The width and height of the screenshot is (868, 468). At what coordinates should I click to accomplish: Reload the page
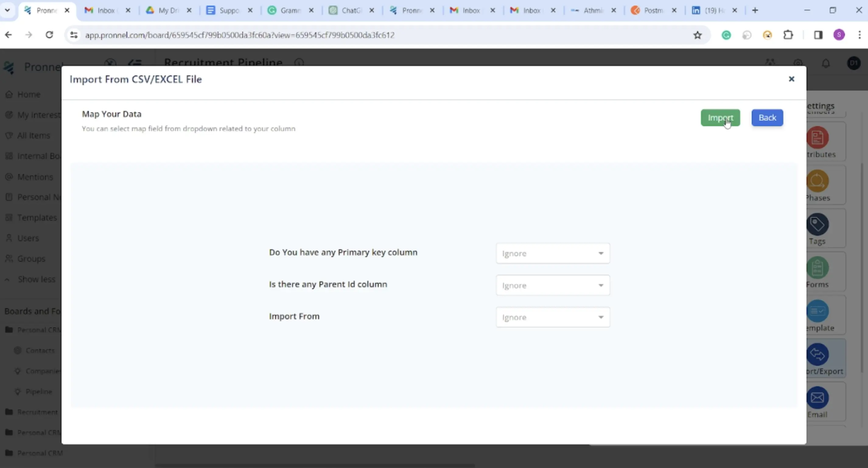coord(49,35)
